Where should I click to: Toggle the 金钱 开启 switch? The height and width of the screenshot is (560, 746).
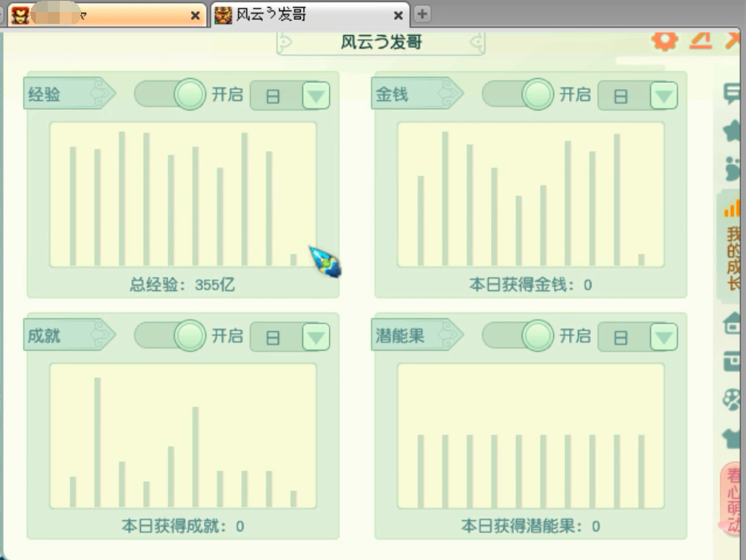[x=518, y=94]
